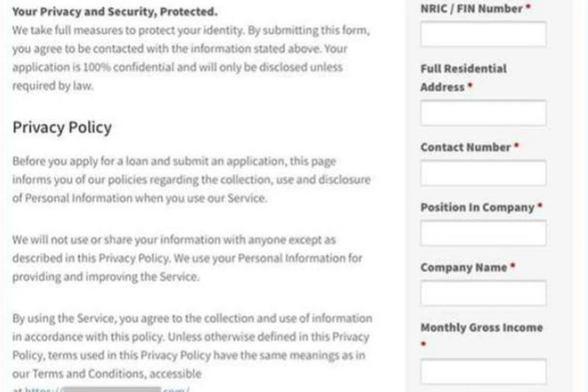Focus the Full Residential Address text box
The width and height of the screenshot is (588, 392).
click(483, 113)
